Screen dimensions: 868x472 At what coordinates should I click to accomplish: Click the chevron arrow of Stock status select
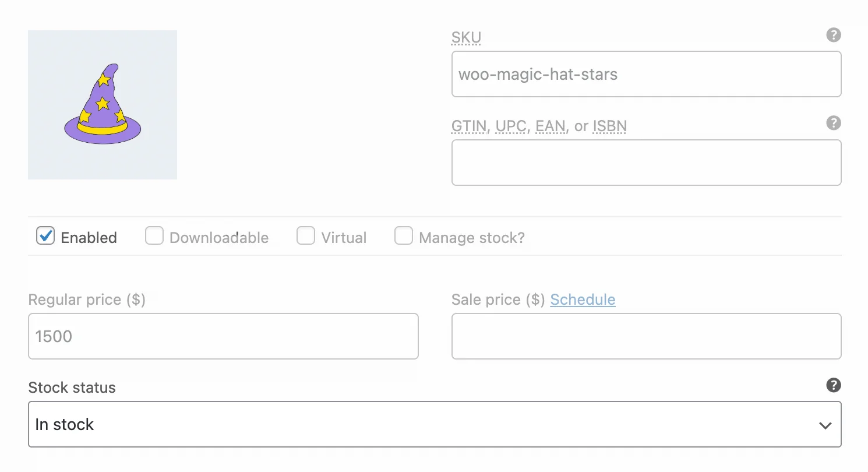[825, 425]
